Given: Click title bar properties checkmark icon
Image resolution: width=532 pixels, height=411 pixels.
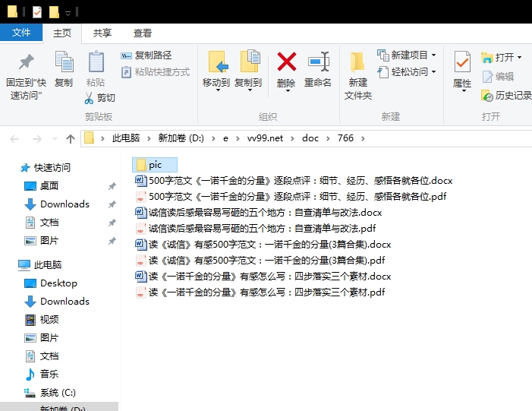Looking at the screenshot, I should tap(37, 12).
